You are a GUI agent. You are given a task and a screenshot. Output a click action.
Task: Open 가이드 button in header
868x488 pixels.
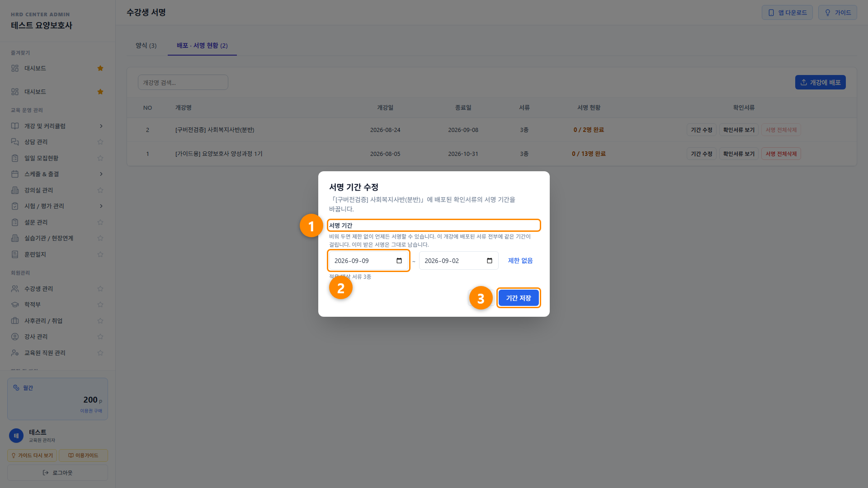(x=837, y=13)
